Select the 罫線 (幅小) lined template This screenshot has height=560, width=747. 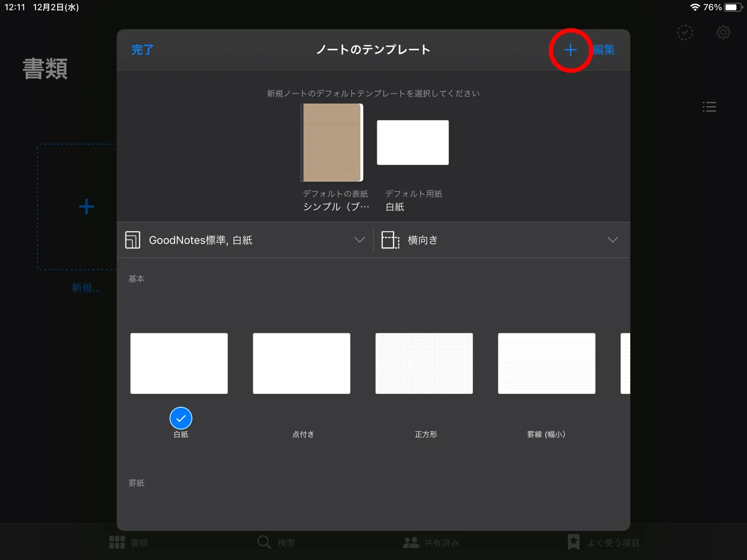pyautogui.click(x=546, y=363)
